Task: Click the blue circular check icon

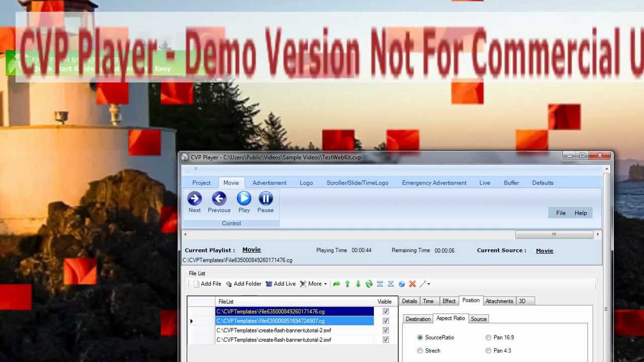Action: 401,284
